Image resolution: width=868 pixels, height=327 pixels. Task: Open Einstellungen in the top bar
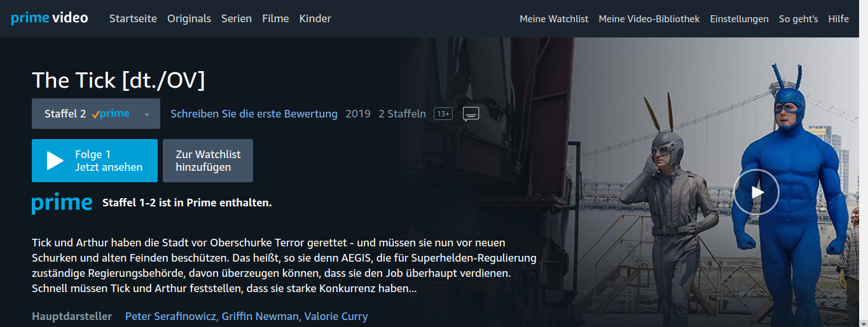(740, 19)
